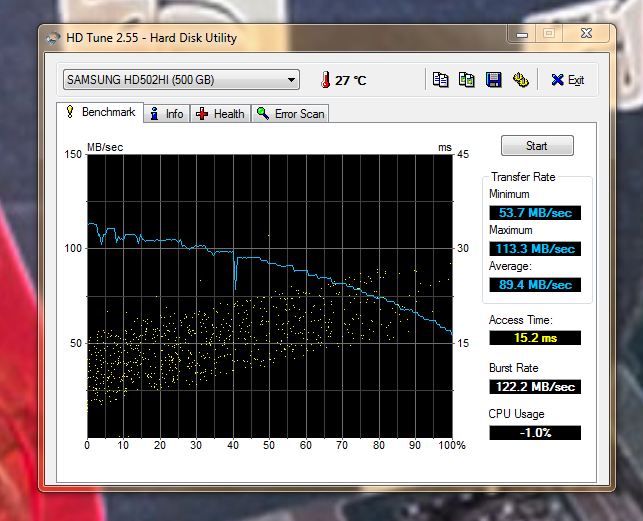643x521 pixels.
Task: Minimize the HD Tune window
Action: (x=522, y=34)
